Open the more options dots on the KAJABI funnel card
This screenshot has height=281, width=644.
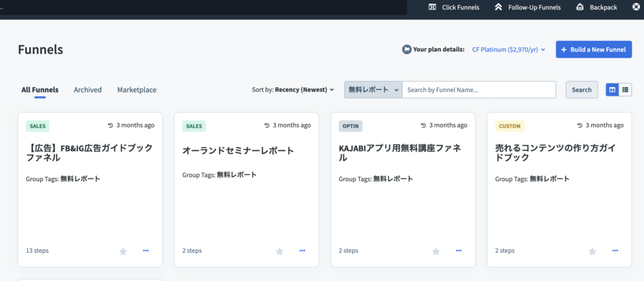(x=458, y=251)
